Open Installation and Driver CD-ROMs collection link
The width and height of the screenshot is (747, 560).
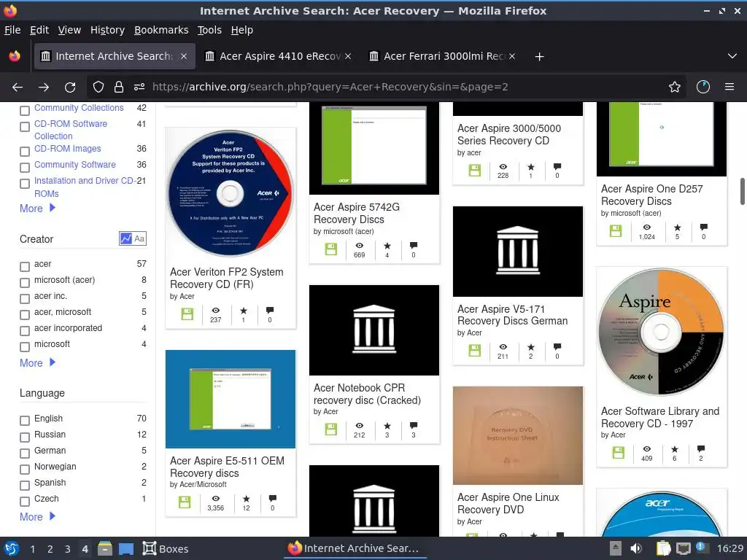(x=84, y=187)
